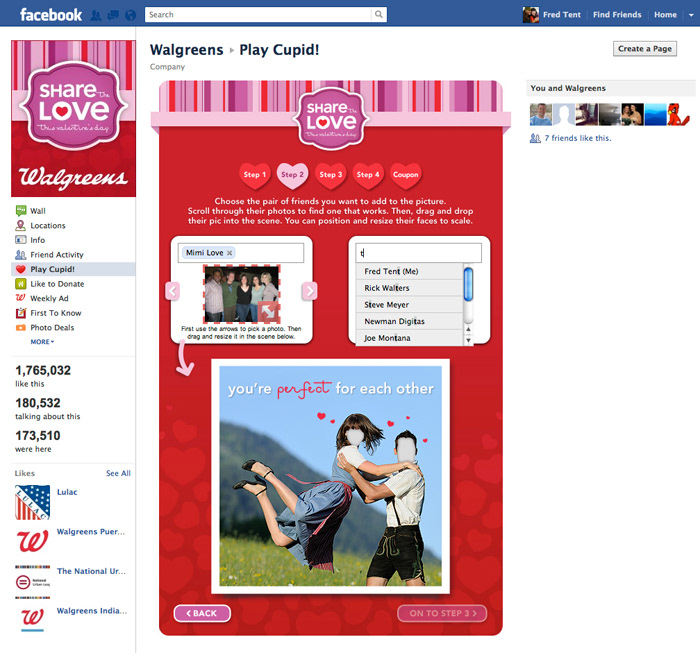Click the Weekly Ad W icon
The width and height of the screenshot is (700, 653).
pos(21,298)
